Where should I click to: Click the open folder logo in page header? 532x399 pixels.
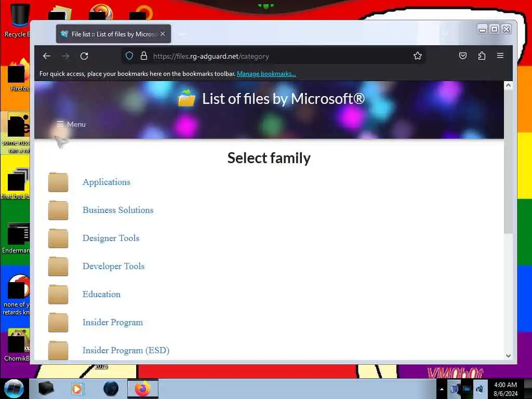pos(187,98)
